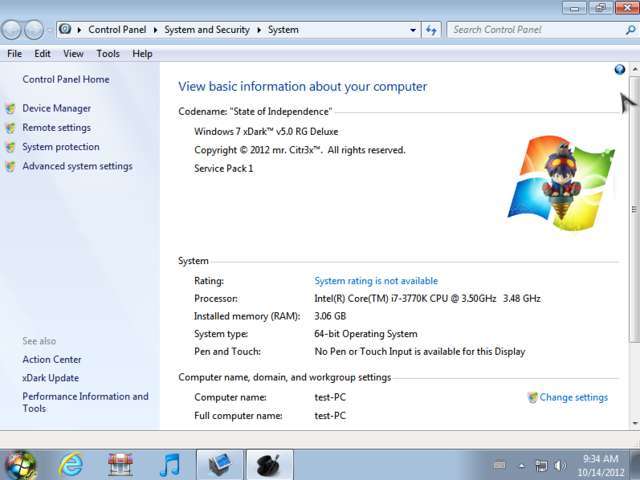640x480 pixels.
Task: Open Advanced system settings link
Action: tap(78, 166)
